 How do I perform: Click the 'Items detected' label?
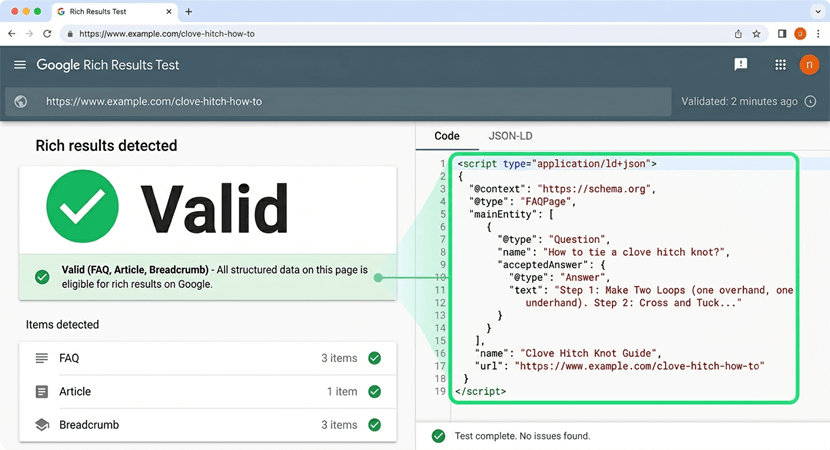click(x=62, y=325)
